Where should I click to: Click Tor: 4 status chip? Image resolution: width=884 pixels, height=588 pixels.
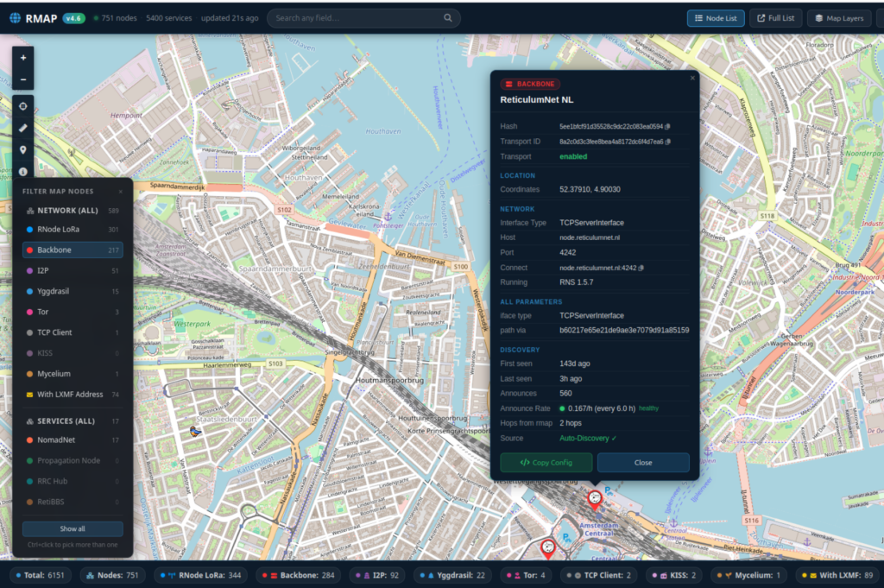526,576
